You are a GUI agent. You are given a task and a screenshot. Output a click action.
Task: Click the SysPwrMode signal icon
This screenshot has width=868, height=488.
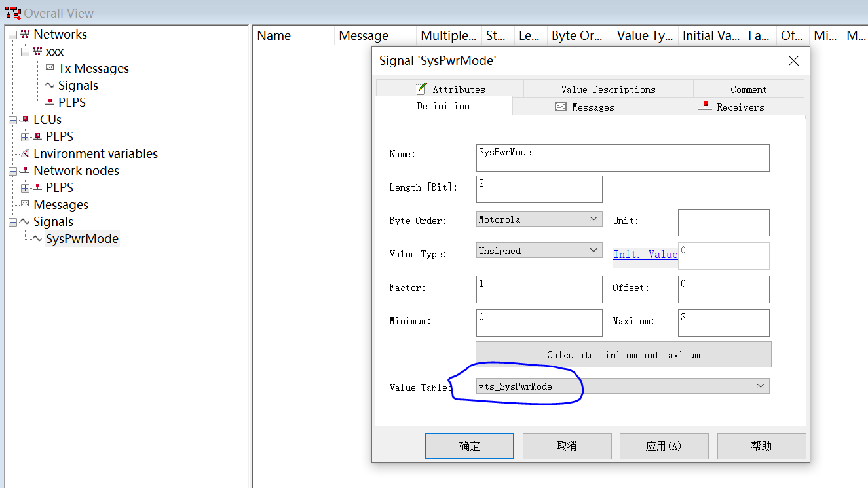coord(37,238)
